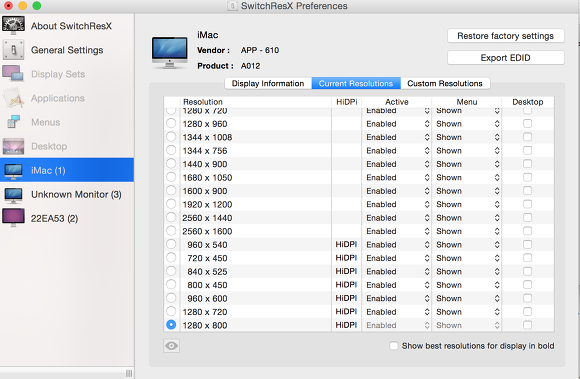This screenshot has width=580, height=379.
Task: Click the Export EDID button
Action: click(x=506, y=58)
